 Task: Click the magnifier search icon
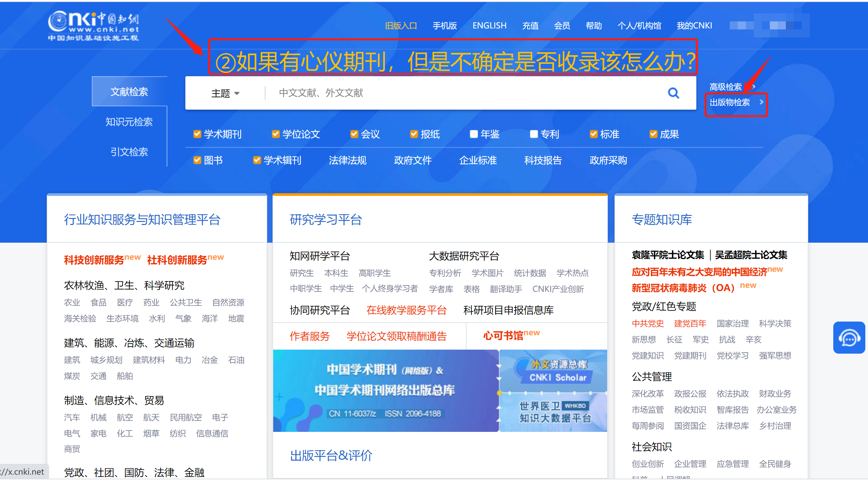(x=673, y=93)
